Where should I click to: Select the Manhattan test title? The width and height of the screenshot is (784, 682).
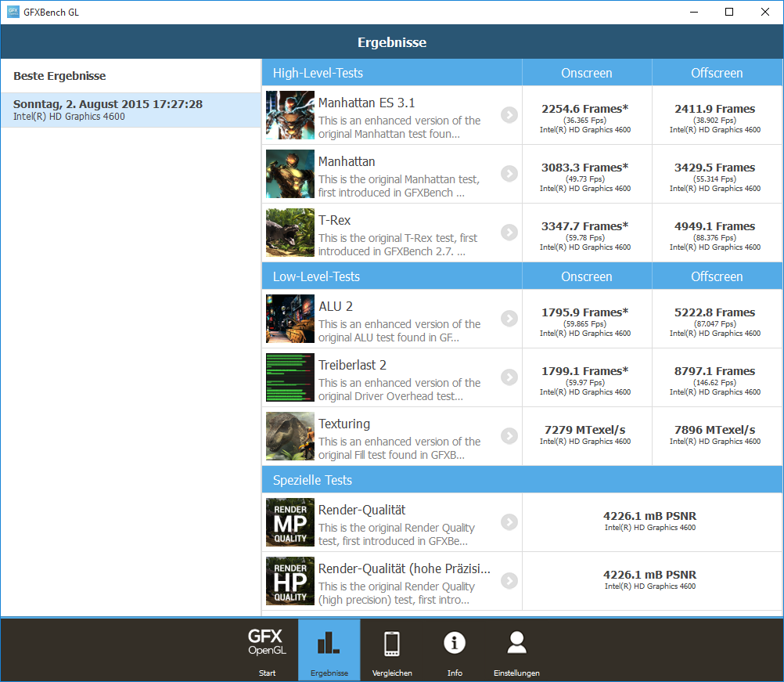[347, 161]
